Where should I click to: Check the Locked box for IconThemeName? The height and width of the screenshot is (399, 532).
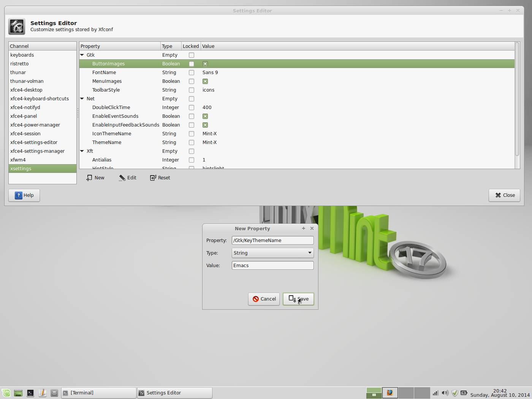pyautogui.click(x=192, y=134)
